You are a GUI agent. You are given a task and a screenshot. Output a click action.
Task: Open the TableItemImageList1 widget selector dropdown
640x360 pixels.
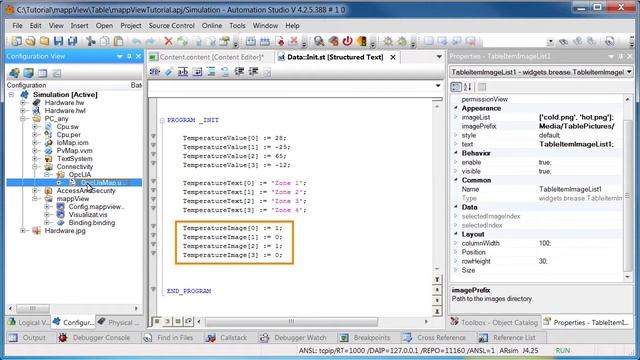tap(629, 72)
